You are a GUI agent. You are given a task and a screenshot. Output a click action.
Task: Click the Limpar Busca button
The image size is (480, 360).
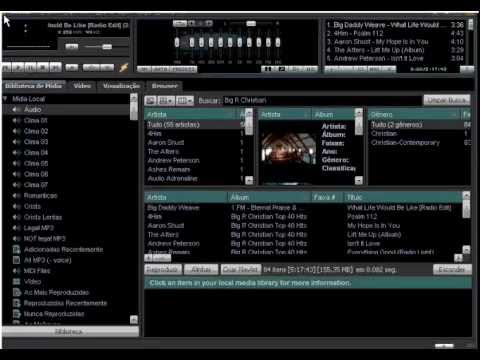[x=447, y=100]
